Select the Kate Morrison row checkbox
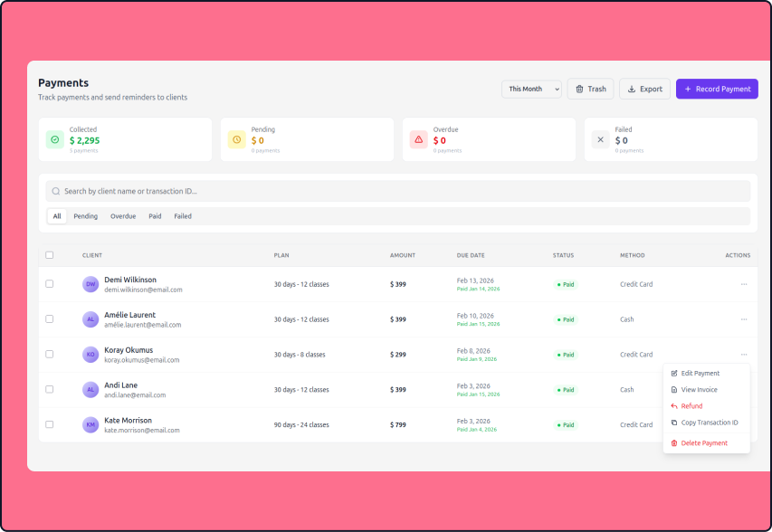This screenshot has width=772, height=532. click(50, 424)
